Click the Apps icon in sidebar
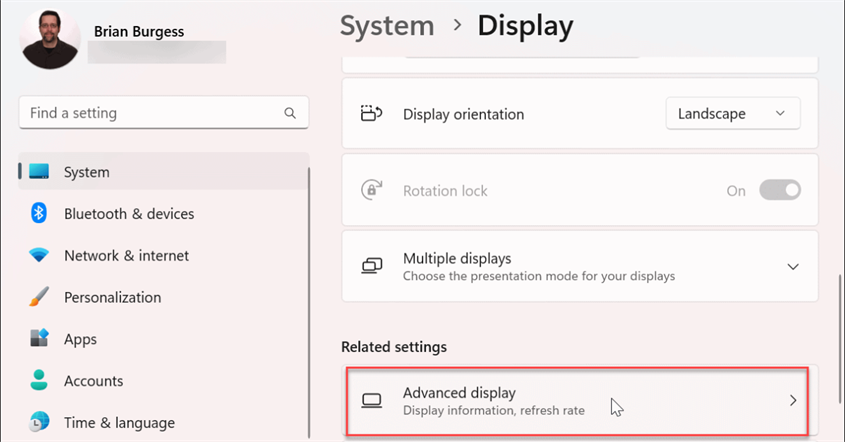Viewport: 845px width, 442px height. [39, 338]
